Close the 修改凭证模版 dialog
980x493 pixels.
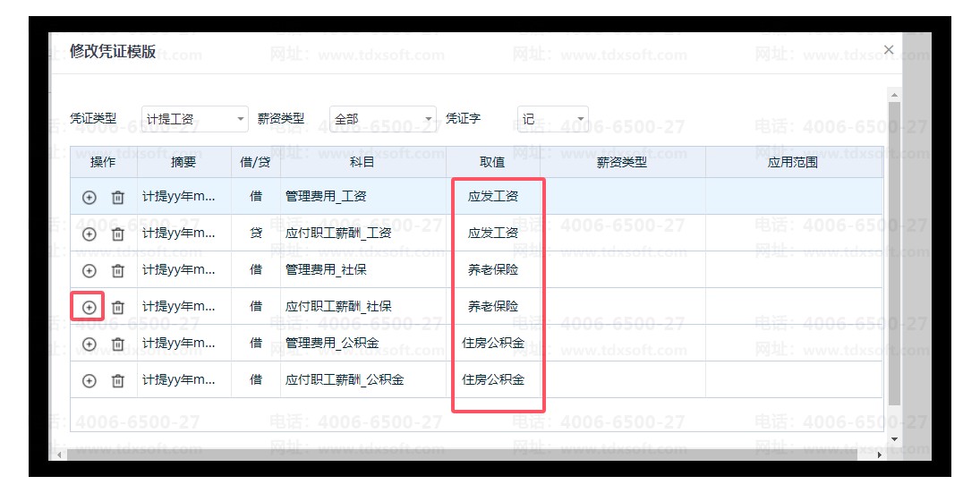pyautogui.click(x=888, y=50)
